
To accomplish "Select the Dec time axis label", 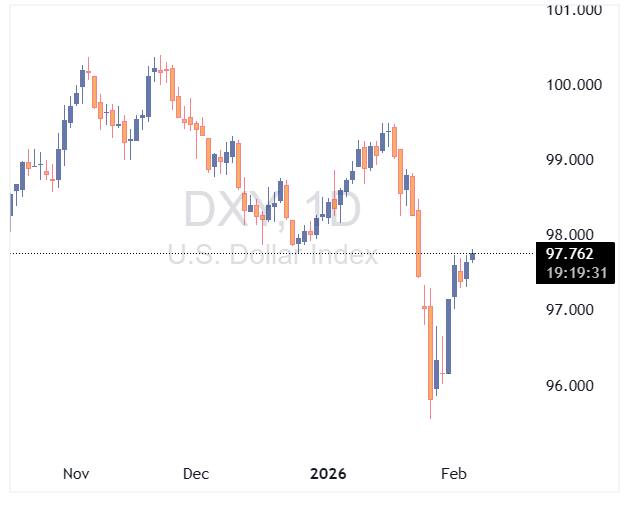I will click(196, 473).
